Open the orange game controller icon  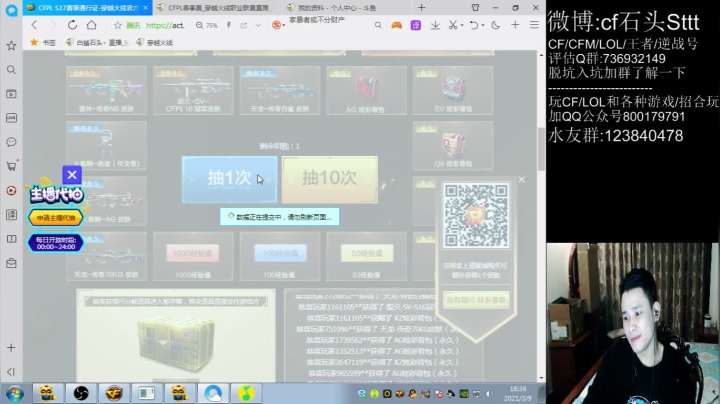click(x=396, y=25)
